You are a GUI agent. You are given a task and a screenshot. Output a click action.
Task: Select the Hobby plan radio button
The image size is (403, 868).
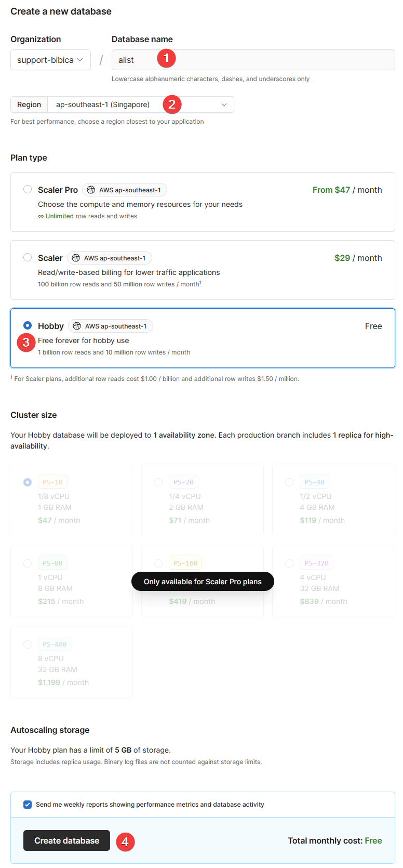tap(28, 325)
